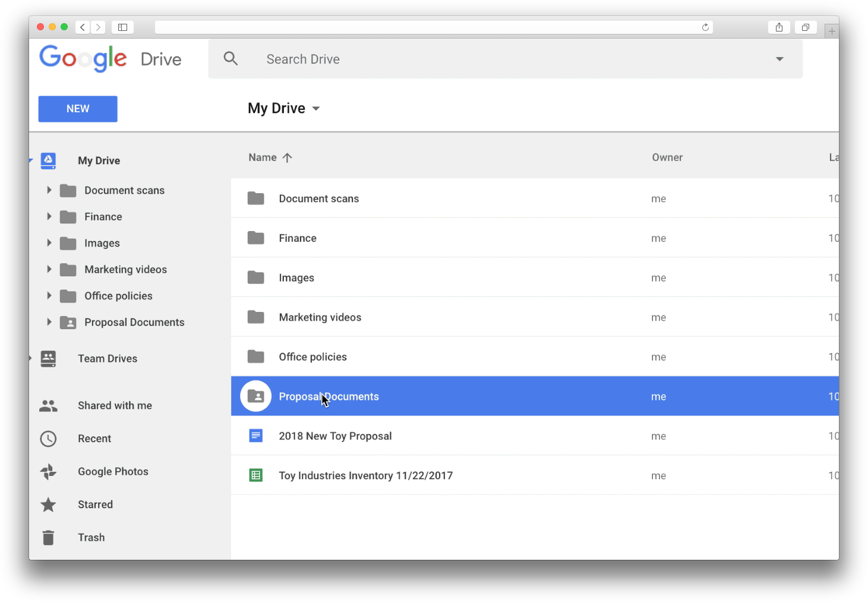Select Proposal Documents label in sidebar tree

tap(134, 322)
